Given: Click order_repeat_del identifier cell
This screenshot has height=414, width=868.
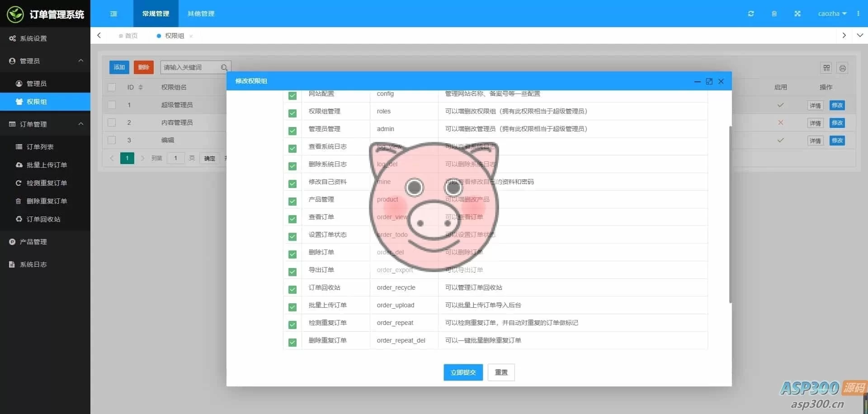Looking at the screenshot, I should (404, 340).
